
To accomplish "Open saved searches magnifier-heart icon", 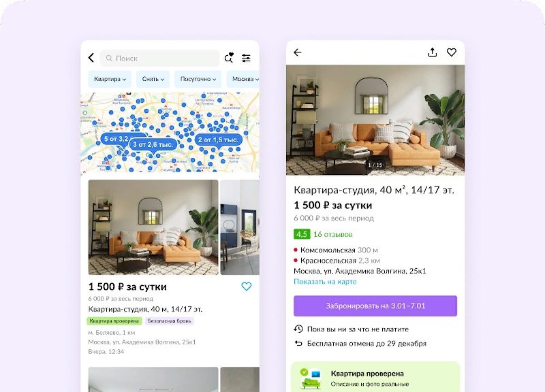I will 229,58.
